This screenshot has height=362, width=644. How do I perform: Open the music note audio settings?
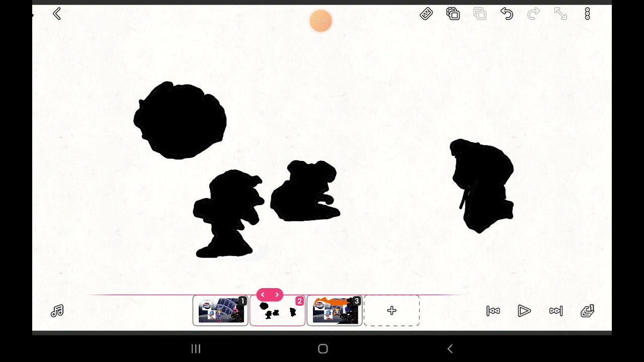57,311
